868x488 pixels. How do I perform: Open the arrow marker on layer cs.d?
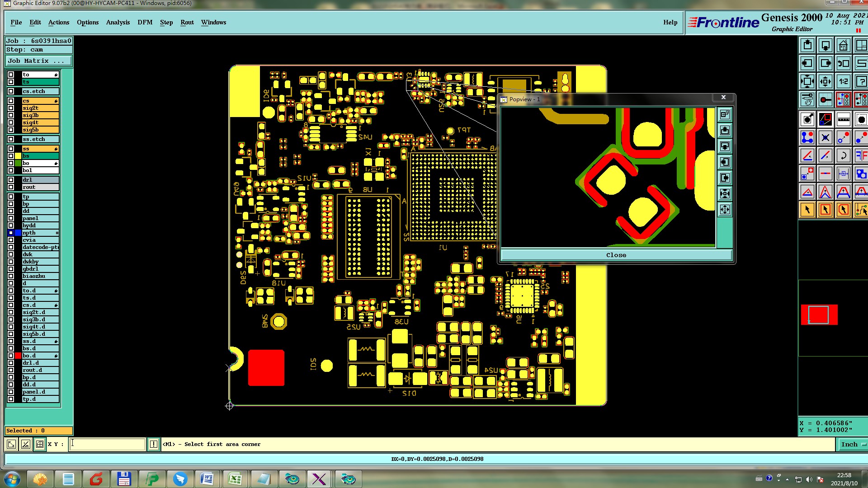[56, 305]
